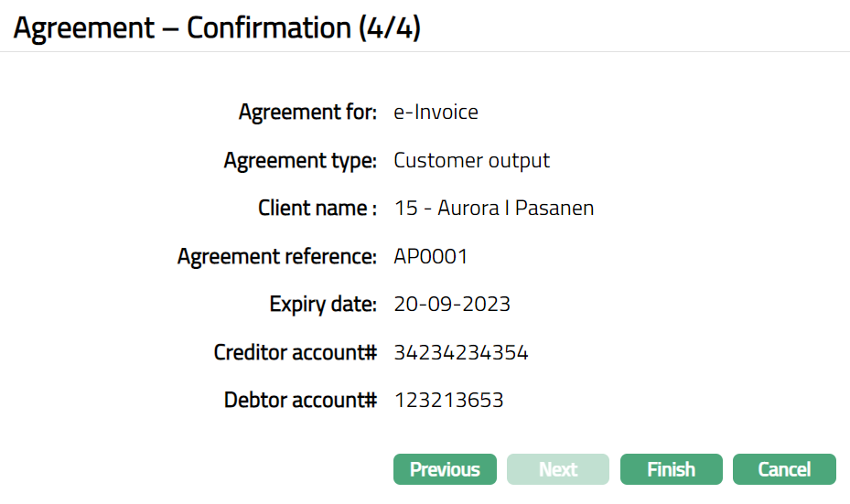Image resolution: width=850 pixels, height=504 pixels.
Task: Select debtor account number 123213653
Action: pyautogui.click(x=448, y=401)
